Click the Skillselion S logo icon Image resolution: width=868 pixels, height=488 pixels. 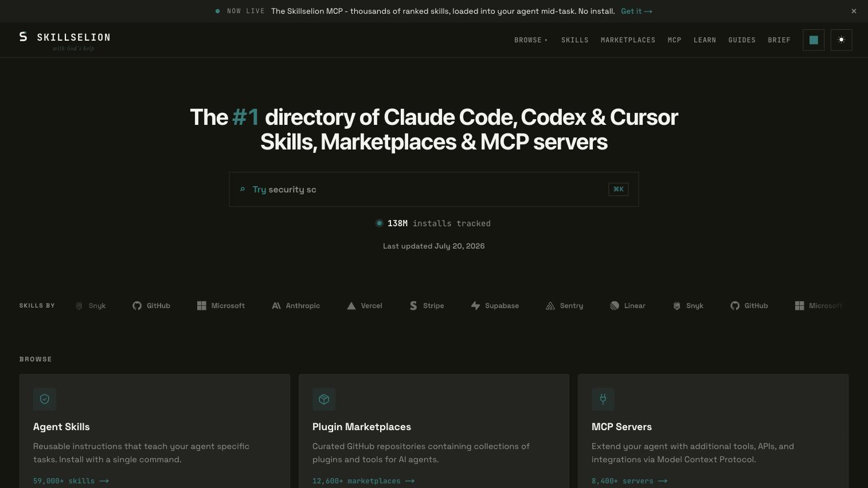click(x=23, y=37)
